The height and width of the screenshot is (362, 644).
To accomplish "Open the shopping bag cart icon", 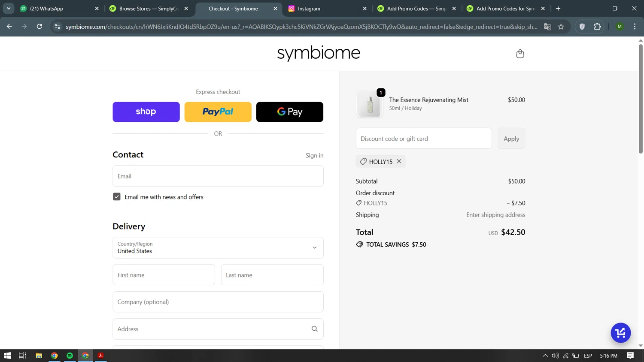I will click(x=520, y=54).
